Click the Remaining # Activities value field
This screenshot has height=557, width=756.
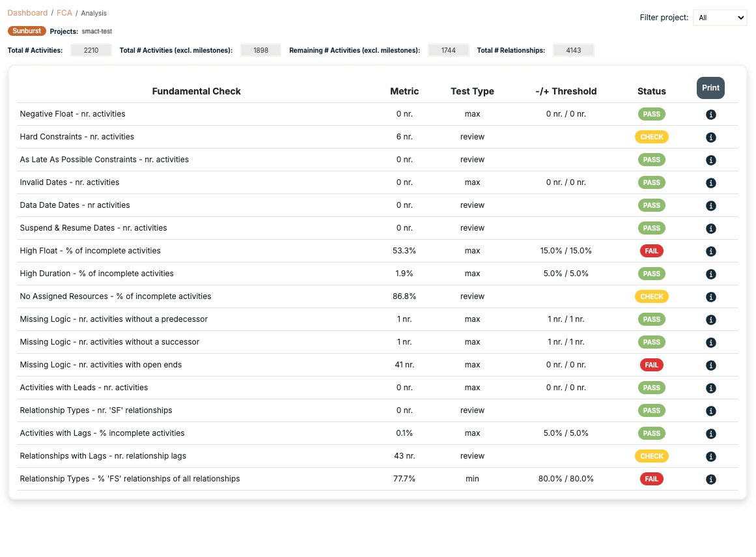coord(448,50)
